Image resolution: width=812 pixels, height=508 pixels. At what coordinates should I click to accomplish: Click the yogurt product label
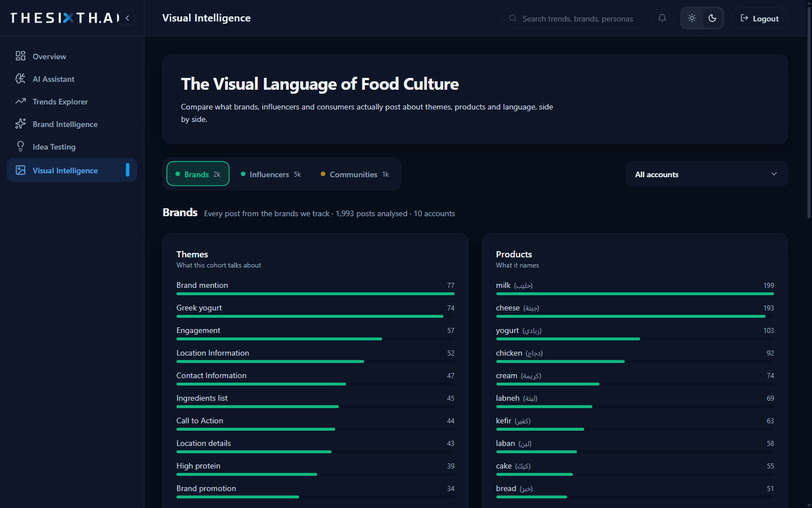coord(507,330)
